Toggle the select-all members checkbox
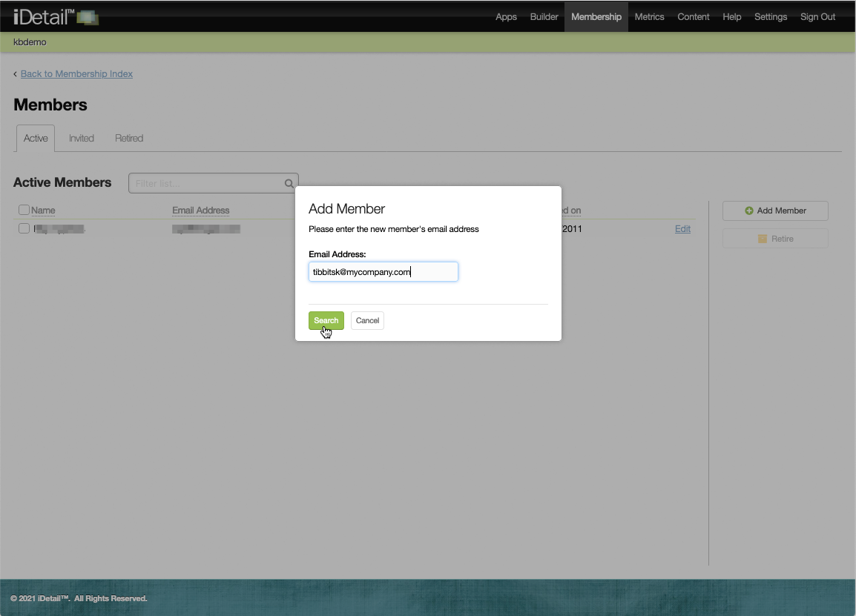This screenshot has width=856, height=616. [x=24, y=211]
